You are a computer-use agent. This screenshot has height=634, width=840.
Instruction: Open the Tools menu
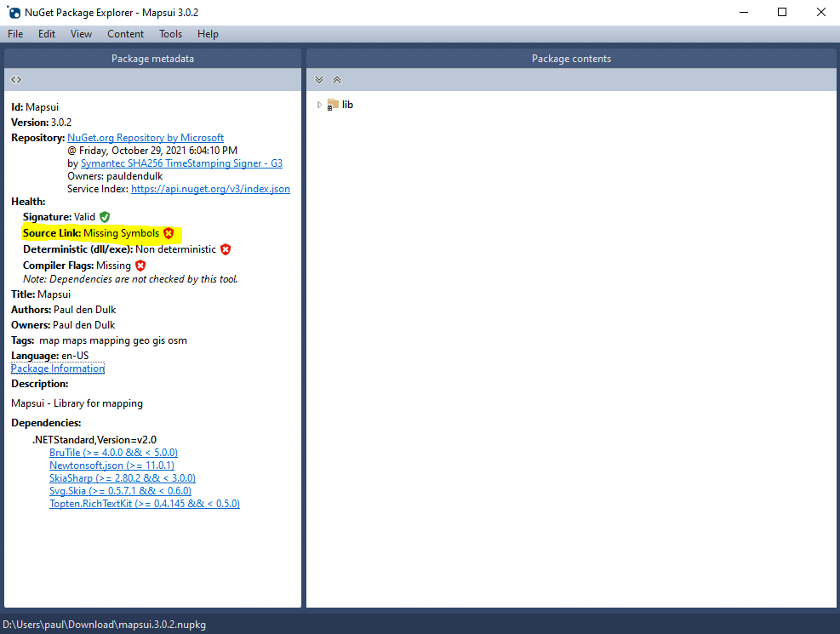coord(170,34)
